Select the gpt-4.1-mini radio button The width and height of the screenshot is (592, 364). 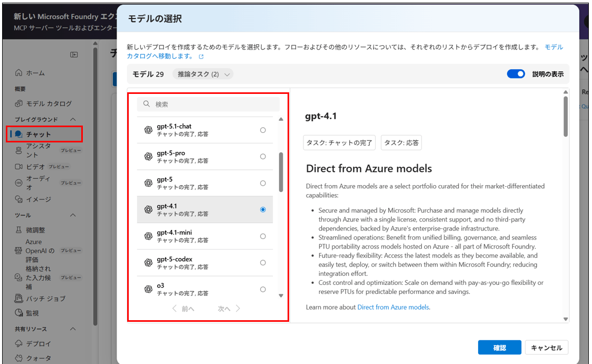coord(263,236)
